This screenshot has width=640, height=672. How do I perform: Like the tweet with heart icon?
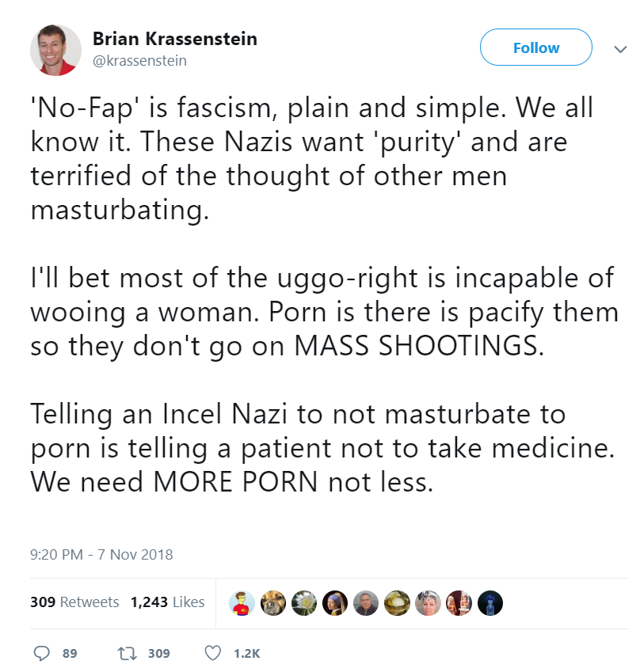pyautogui.click(x=212, y=653)
